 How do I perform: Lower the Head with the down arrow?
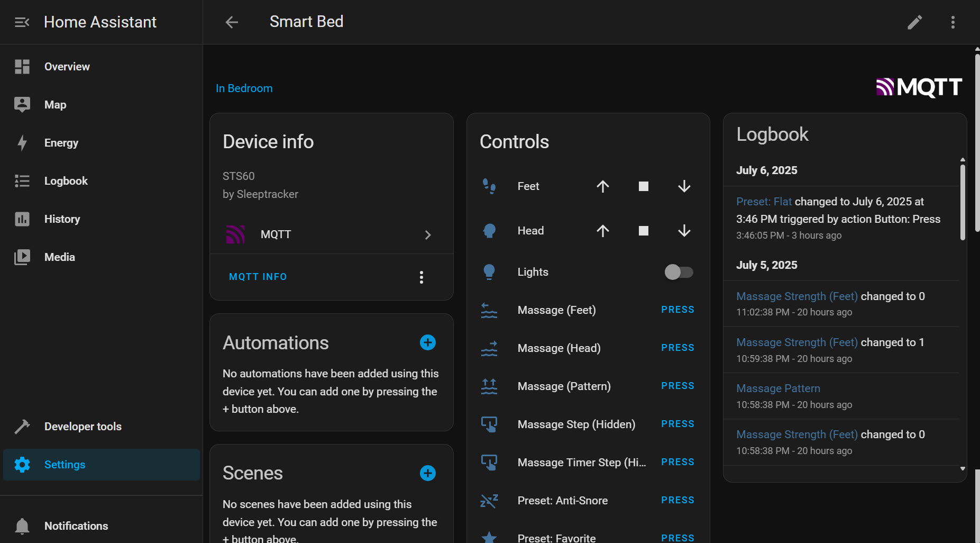point(684,231)
